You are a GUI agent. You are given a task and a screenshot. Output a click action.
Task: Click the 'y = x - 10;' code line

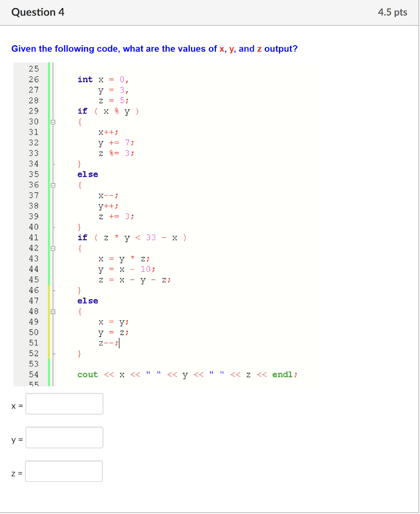(x=127, y=270)
